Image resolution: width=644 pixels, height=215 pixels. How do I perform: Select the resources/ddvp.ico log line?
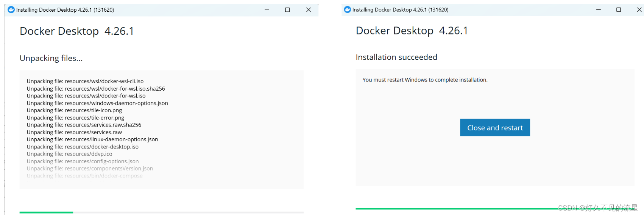tap(69, 154)
